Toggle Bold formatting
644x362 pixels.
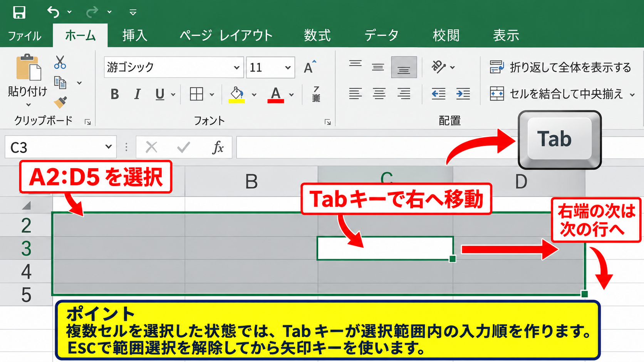coord(114,94)
